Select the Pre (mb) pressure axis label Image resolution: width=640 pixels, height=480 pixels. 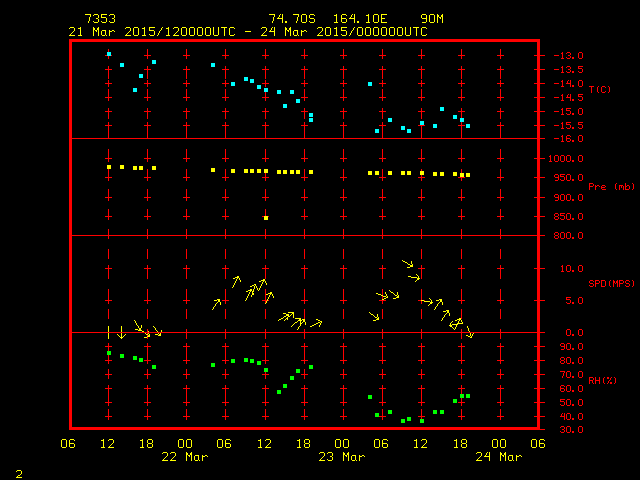(x=610, y=187)
